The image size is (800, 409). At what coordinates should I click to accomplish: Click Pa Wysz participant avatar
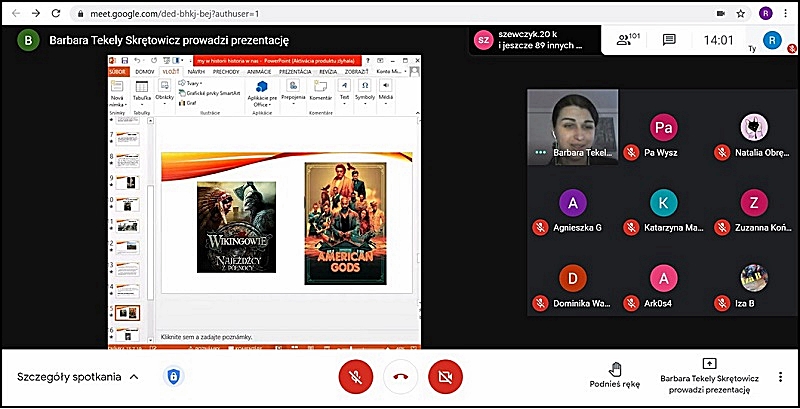click(663, 127)
